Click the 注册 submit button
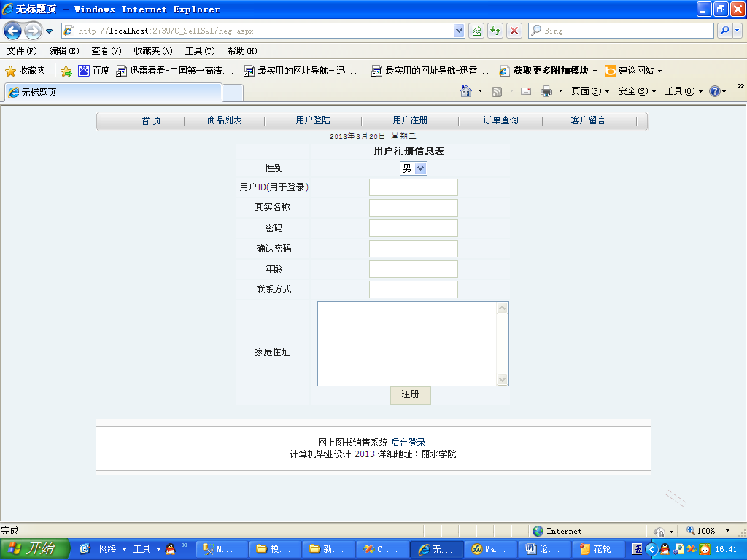This screenshot has width=747, height=560. 410,395
